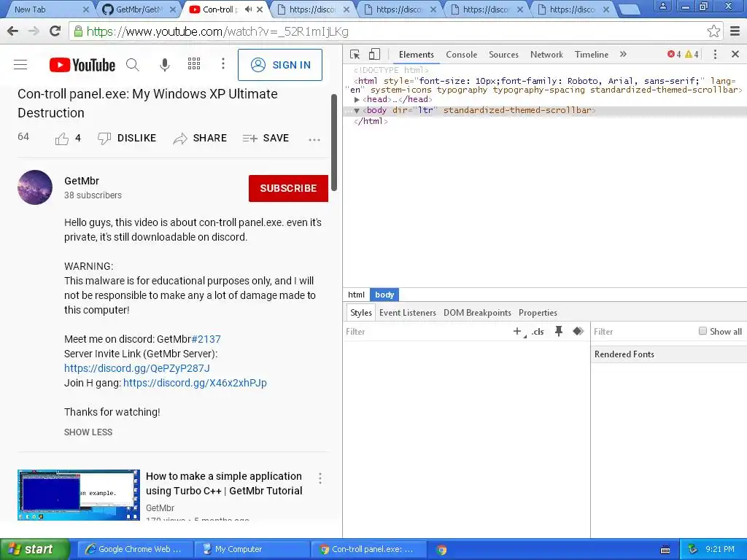
Task: Click the DevTools warning count indicator
Action: click(692, 54)
